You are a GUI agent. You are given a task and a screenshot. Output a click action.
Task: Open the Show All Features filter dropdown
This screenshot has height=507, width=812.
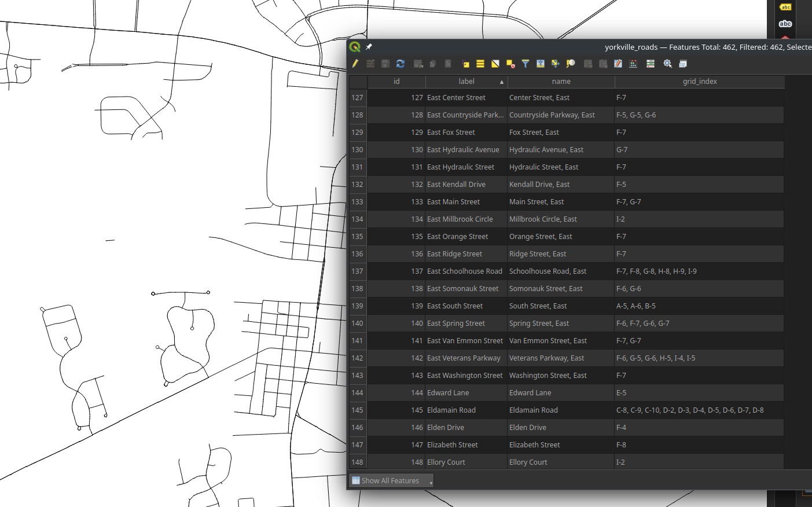coord(391,480)
